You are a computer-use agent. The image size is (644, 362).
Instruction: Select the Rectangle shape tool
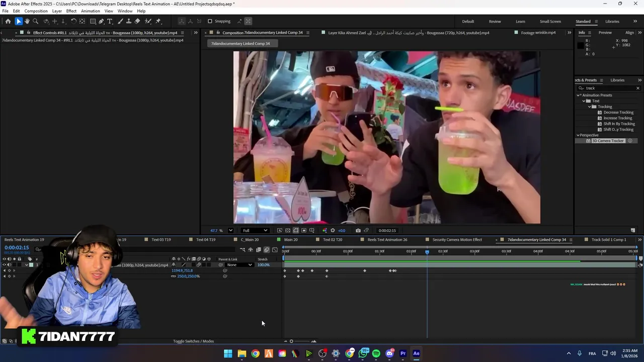pyautogui.click(x=93, y=21)
